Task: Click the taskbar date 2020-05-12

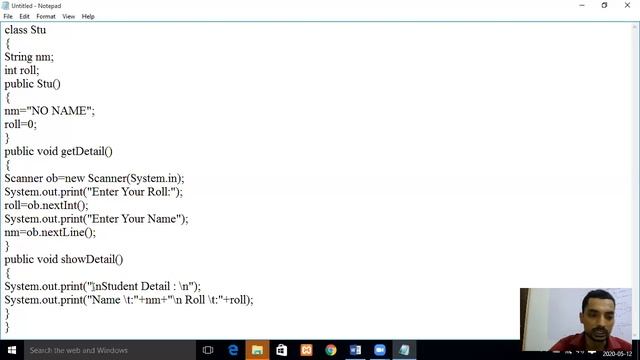Action: tap(617, 353)
